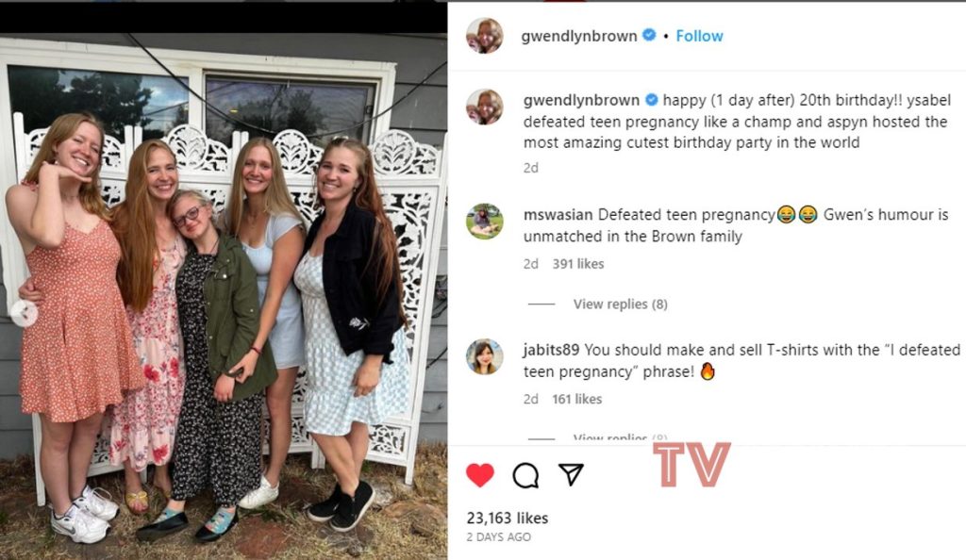Open the jabits89 username link
966x560 pixels.
pyautogui.click(x=551, y=350)
